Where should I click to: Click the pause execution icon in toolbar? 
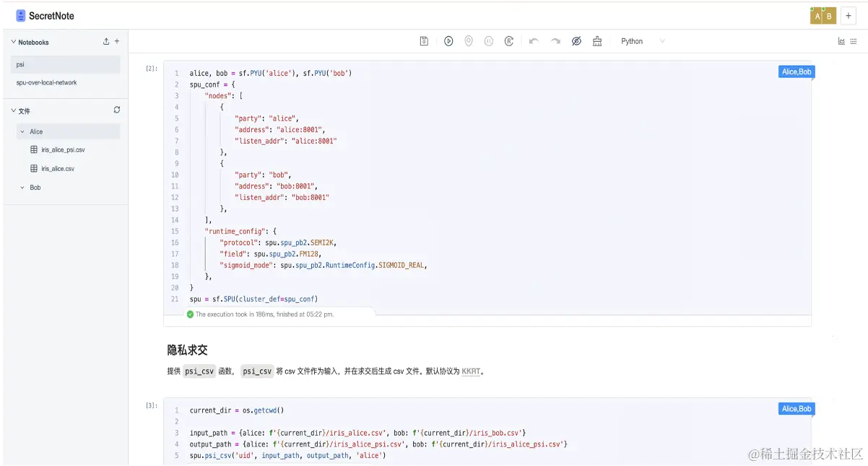tap(489, 41)
